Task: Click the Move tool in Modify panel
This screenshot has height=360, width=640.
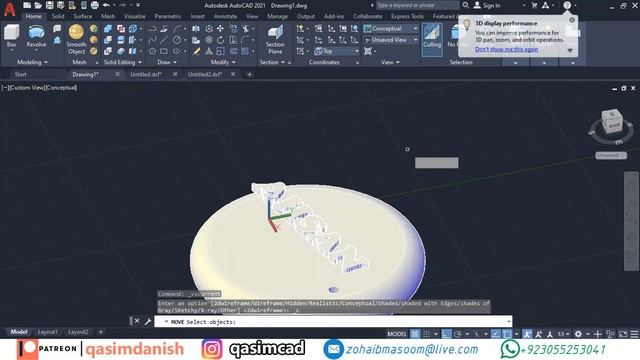Action: 220,29
